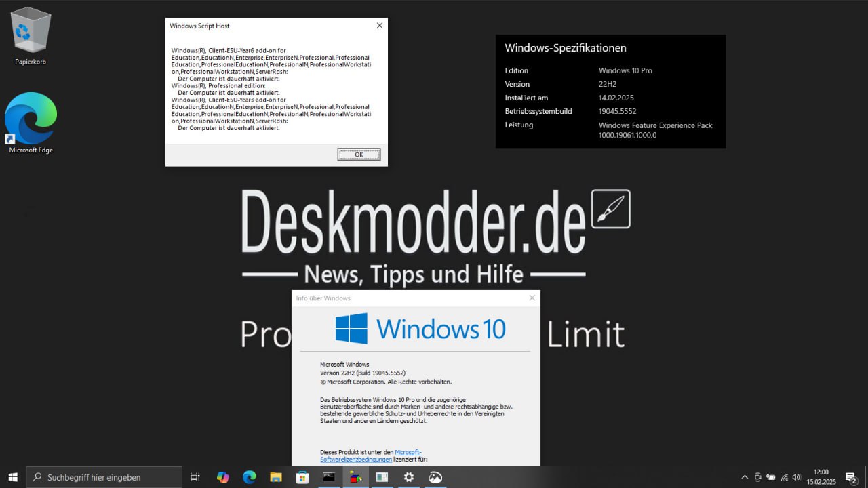Click the 'Suchbegriff hier eingeben' search box

(104, 477)
